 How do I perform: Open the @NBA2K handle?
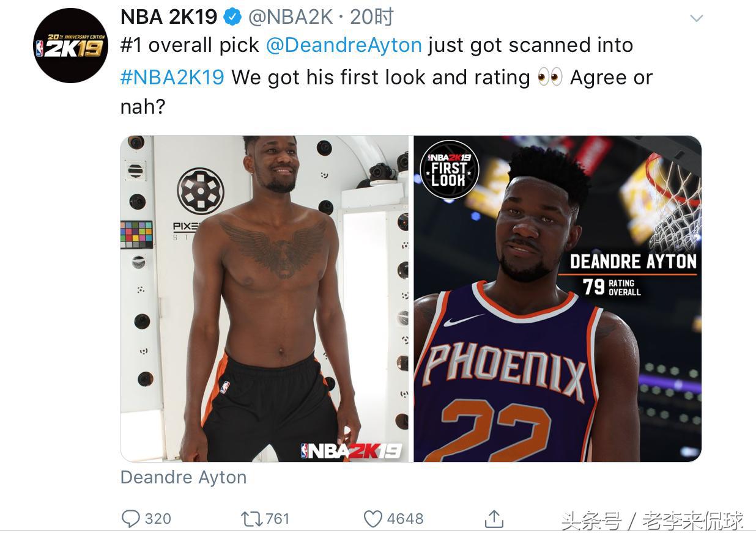pos(291,17)
